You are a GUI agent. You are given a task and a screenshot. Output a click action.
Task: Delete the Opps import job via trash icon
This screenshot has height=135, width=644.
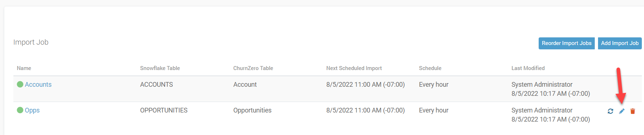click(x=633, y=111)
